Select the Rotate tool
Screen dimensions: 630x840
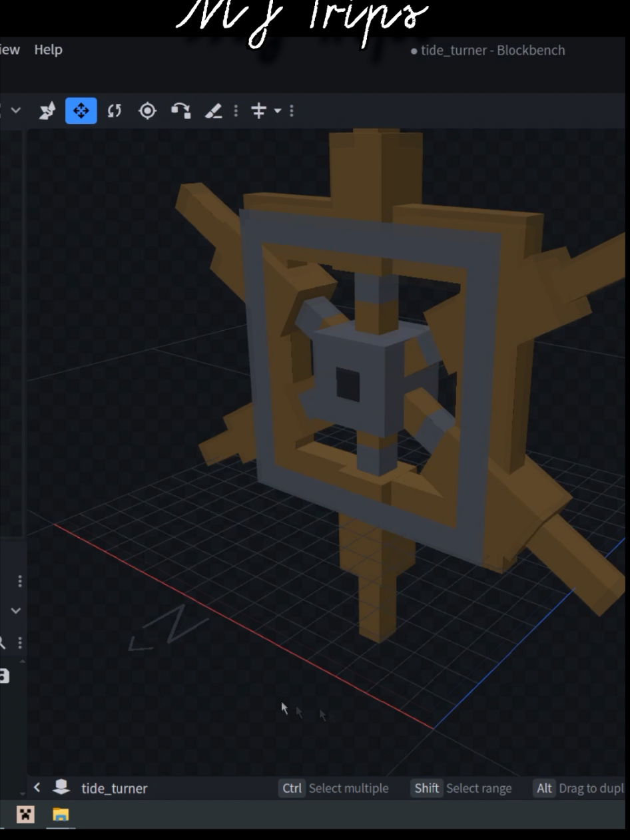tap(113, 110)
